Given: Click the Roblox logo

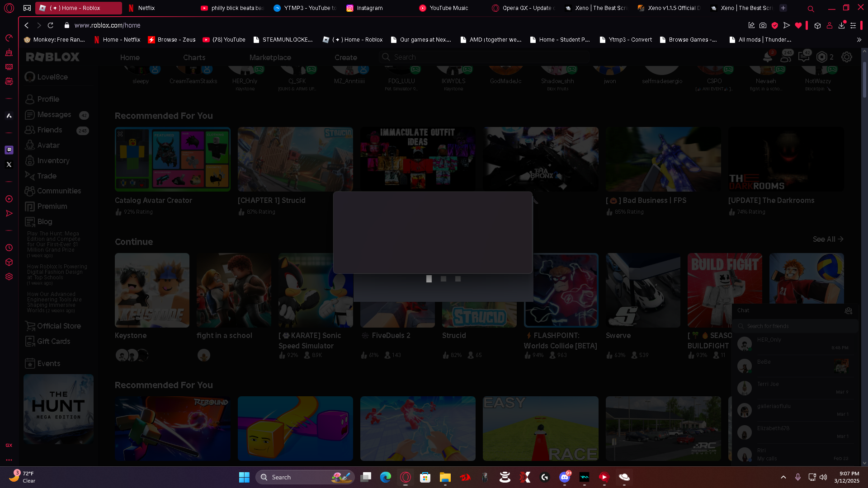Looking at the screenshot, I should pos(53,57).
